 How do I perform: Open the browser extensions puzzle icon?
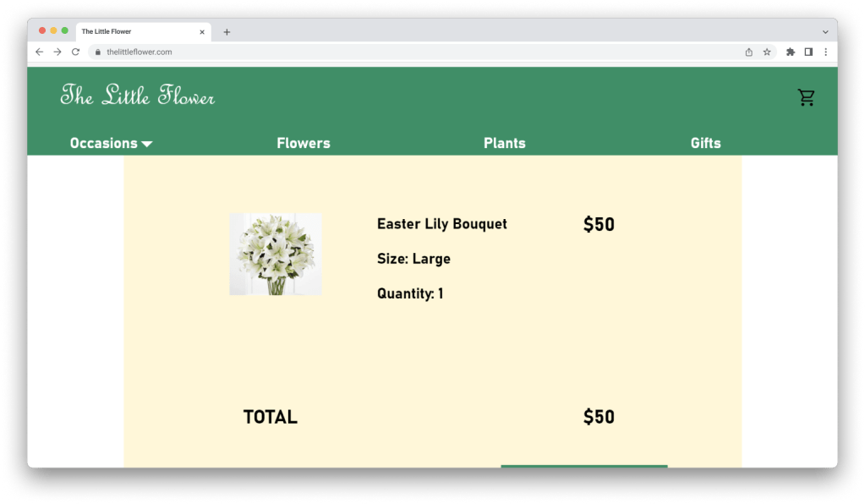tap(791, 52)
